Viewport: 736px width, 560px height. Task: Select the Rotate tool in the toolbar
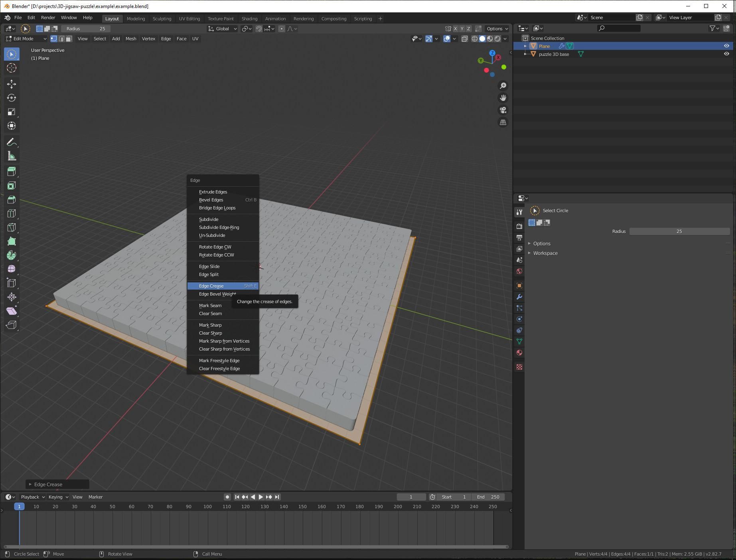coord(12,98)
